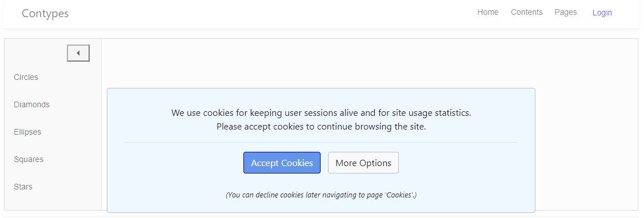Open the Contents menu item
Screen dimensions: 644x218
pos(526,13)
